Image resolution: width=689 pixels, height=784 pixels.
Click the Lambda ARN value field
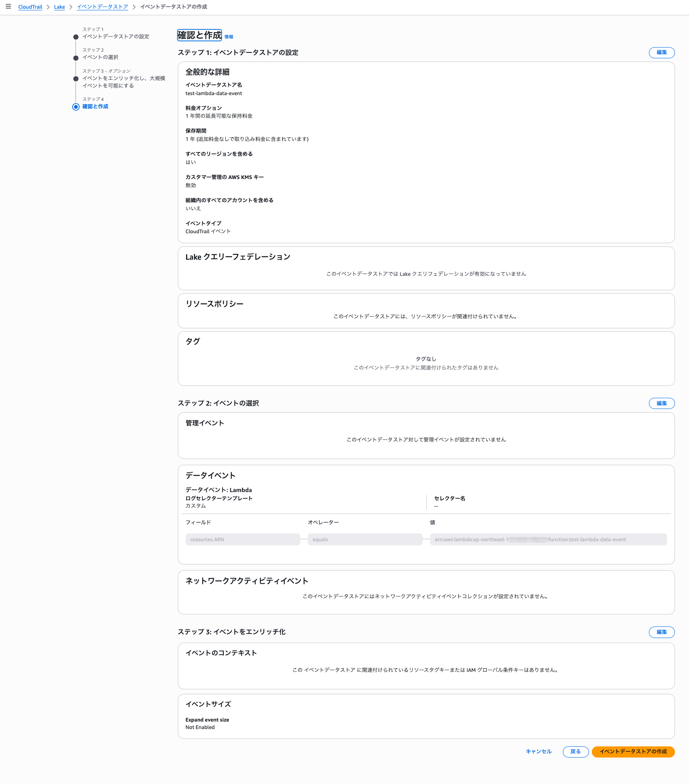click(548, 539)
